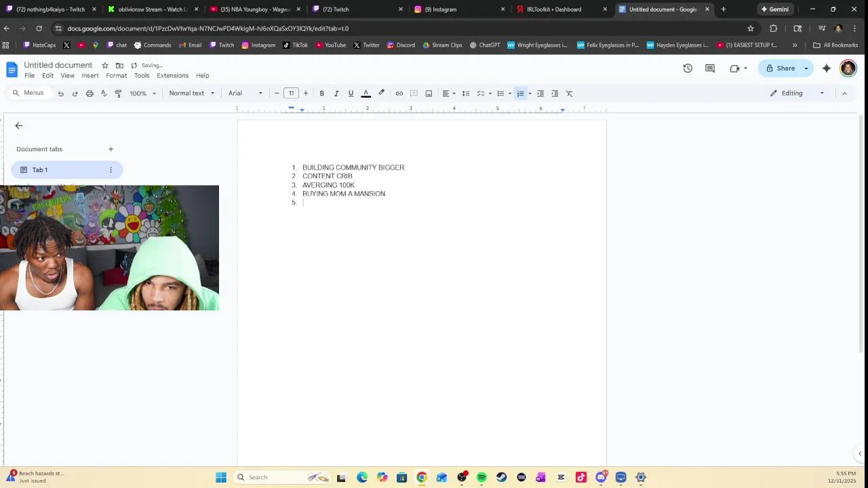
Task: Open the Help menu
Action: coord(203,75)
